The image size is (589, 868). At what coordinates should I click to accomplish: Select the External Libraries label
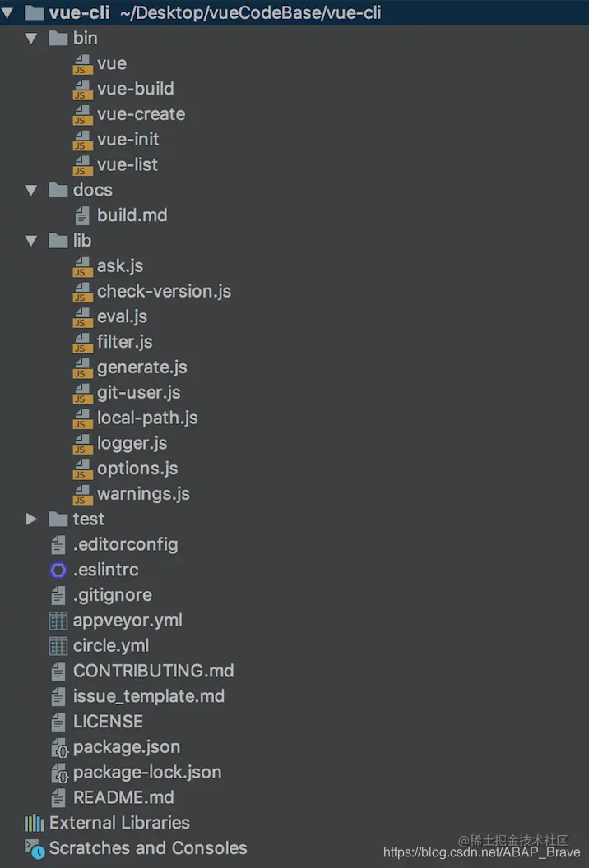click(x=119, y=823)
